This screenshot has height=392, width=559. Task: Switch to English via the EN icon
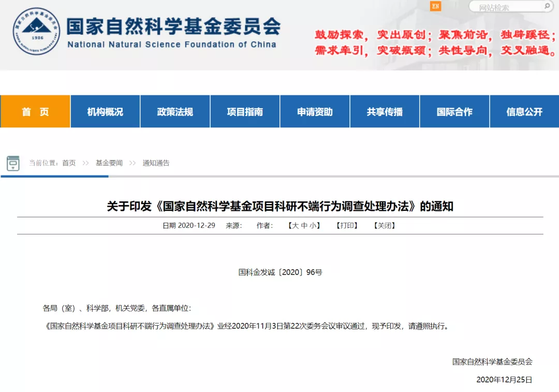(435, 6)
